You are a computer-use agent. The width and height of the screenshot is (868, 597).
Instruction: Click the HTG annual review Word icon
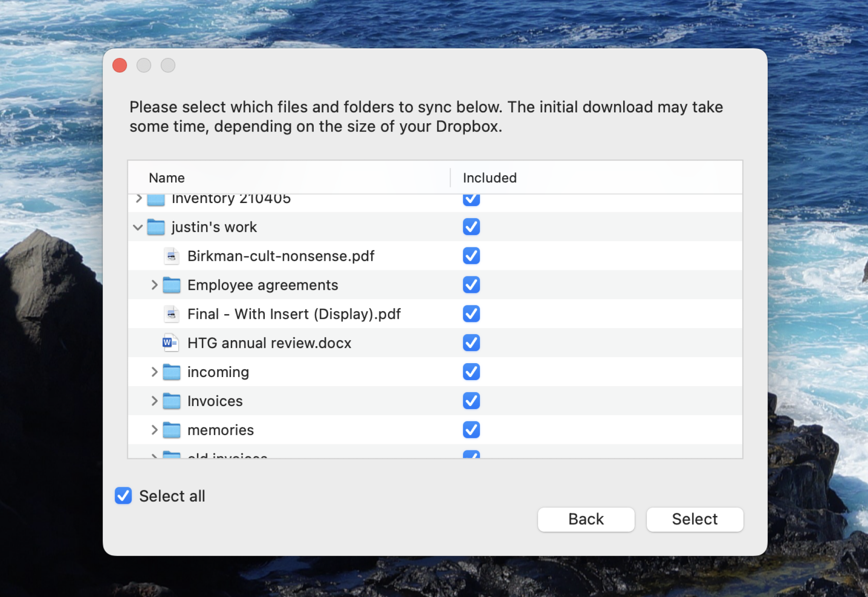pyautogui.click(x=171, y=343)
